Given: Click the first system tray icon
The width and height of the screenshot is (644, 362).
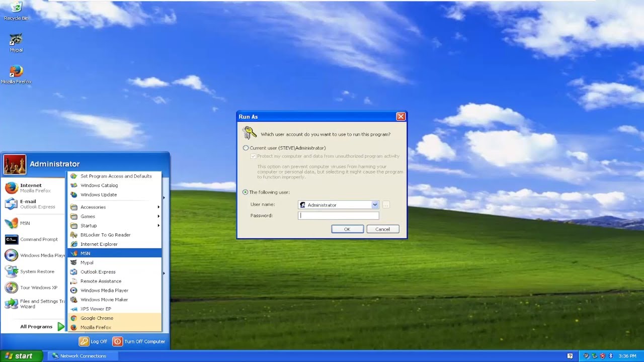Looking at the screenshot, I should [586, 356].
